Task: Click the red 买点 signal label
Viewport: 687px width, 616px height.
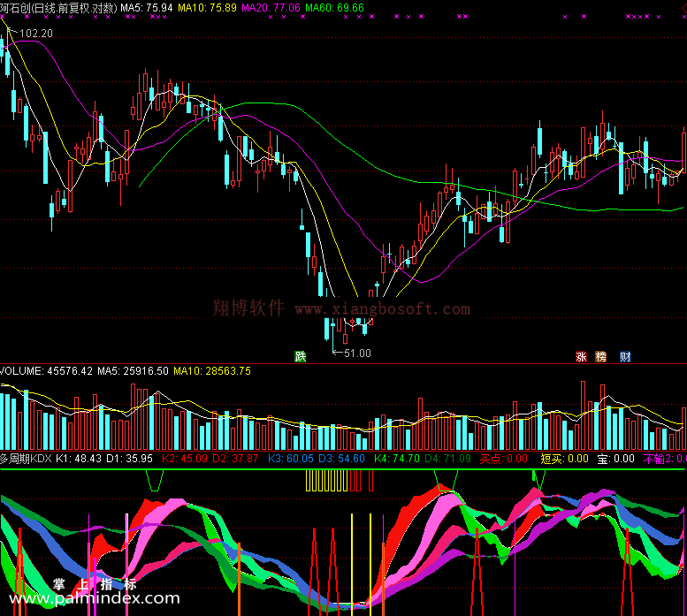Action: coord(503,459)
